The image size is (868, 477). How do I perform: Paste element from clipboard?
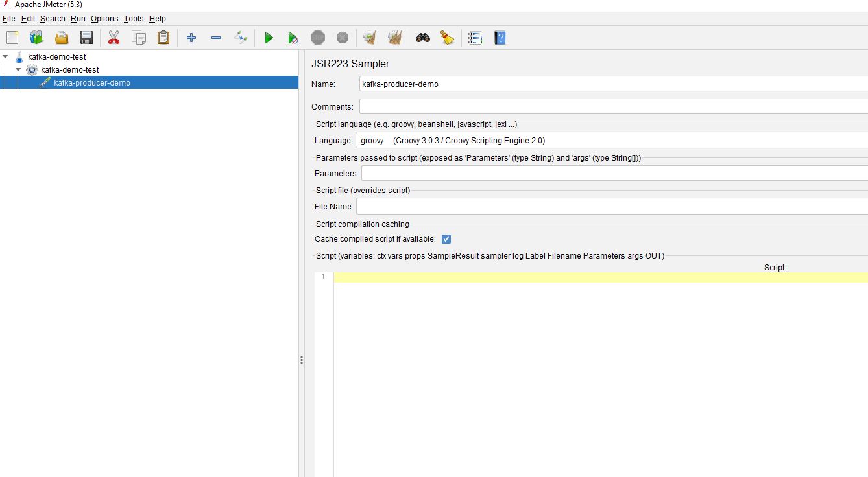click(x=163, y=38)
